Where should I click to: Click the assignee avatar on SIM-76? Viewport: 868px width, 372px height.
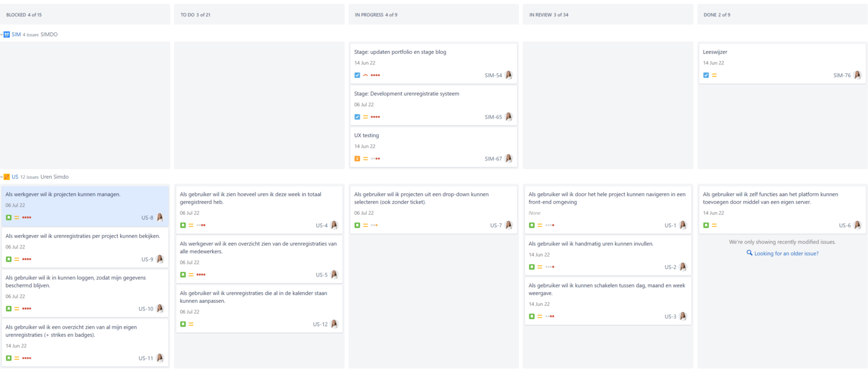pyautogui.click(x=857, y=75)
